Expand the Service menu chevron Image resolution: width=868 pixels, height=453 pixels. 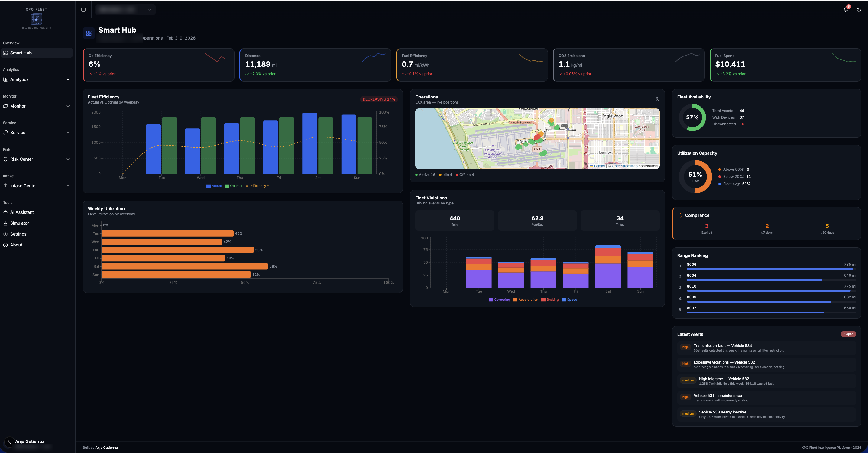[68, 132]
